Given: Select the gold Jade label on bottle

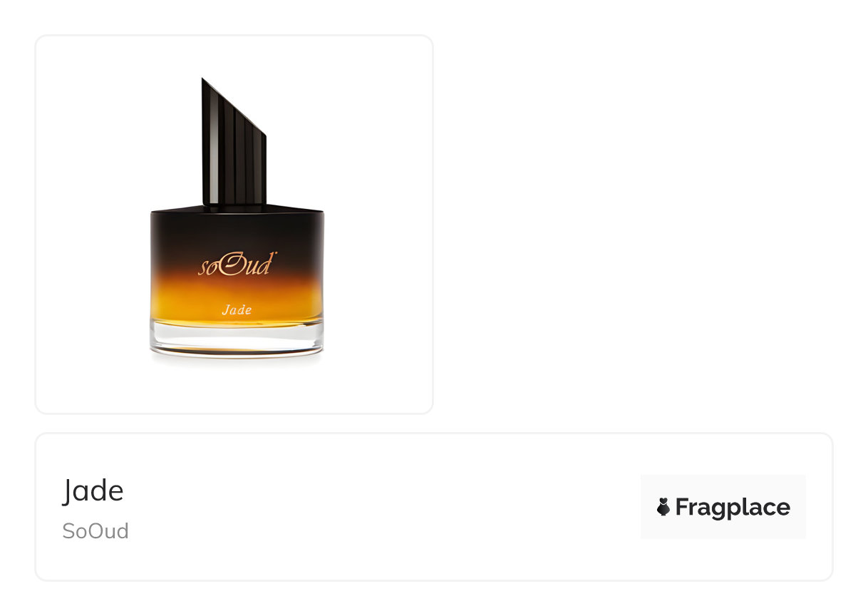Looking at the screenshot, I should [236, 310].
